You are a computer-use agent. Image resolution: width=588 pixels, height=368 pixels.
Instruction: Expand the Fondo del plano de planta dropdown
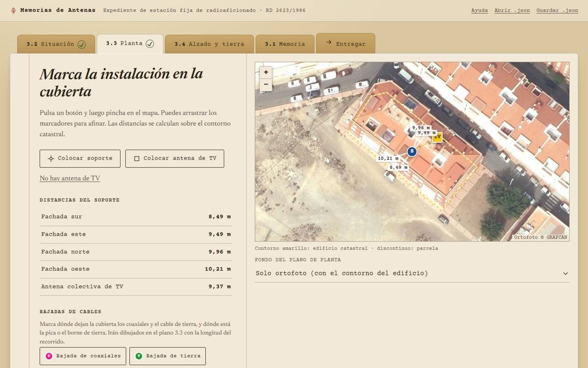(412, 273)
